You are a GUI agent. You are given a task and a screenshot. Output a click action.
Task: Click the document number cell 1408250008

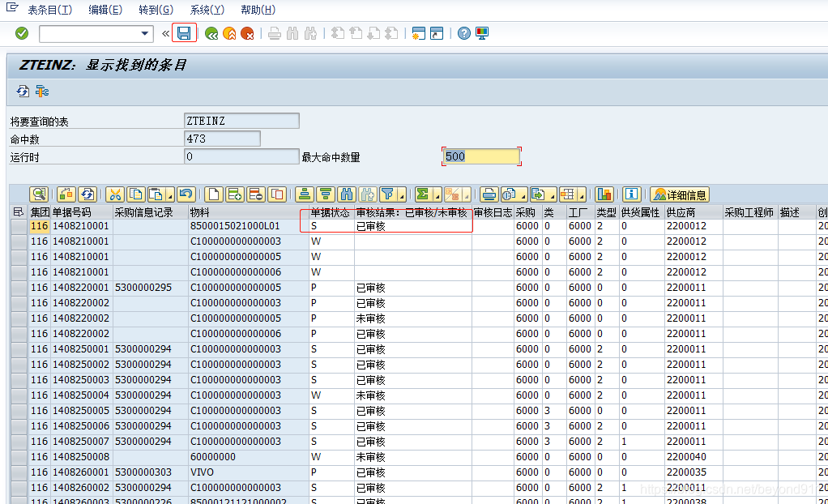81,457
